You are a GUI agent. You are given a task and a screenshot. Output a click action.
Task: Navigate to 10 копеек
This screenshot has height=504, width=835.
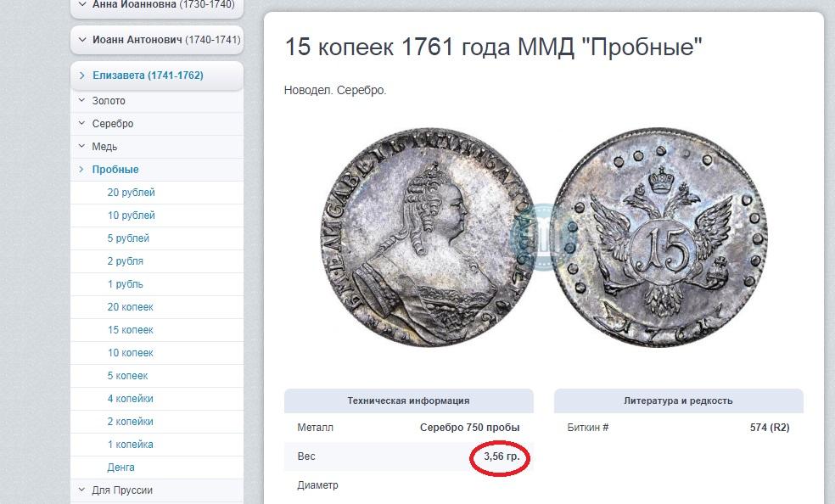(x=130, y=353)
